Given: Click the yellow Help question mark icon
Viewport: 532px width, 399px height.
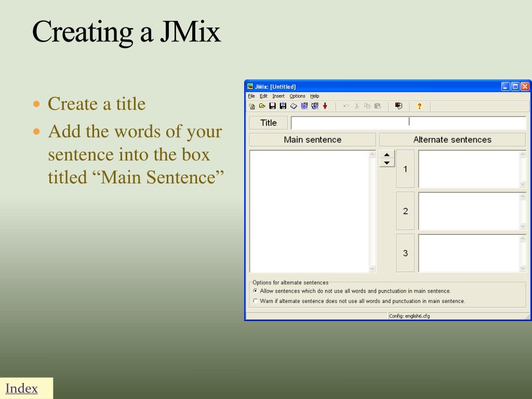Looking at the screenshot, I should coord(419,106).
